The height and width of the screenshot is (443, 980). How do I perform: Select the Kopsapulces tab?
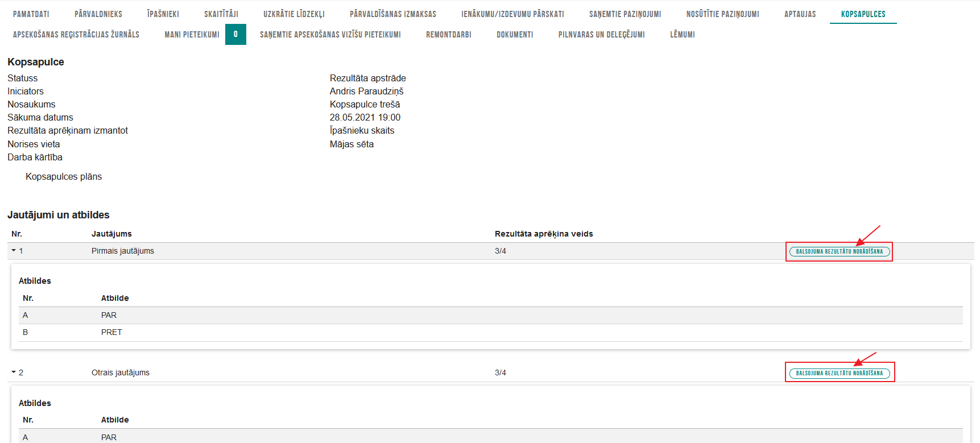tap(863, 14)
